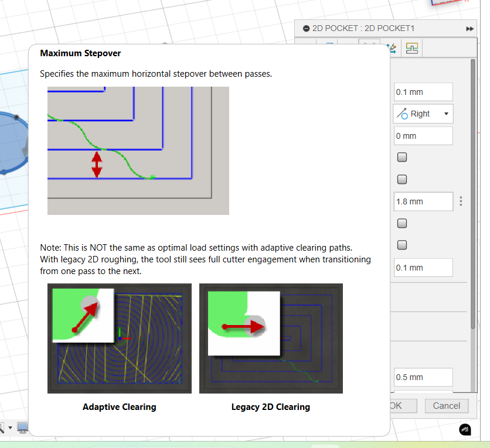Click the 1.8 mm maximum stepover field

(x=423, y=201)
